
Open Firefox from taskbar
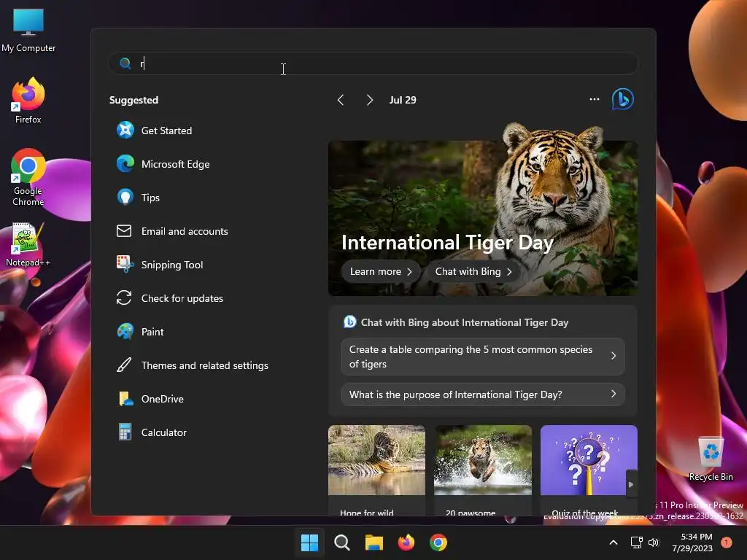[x=406, y=542]
